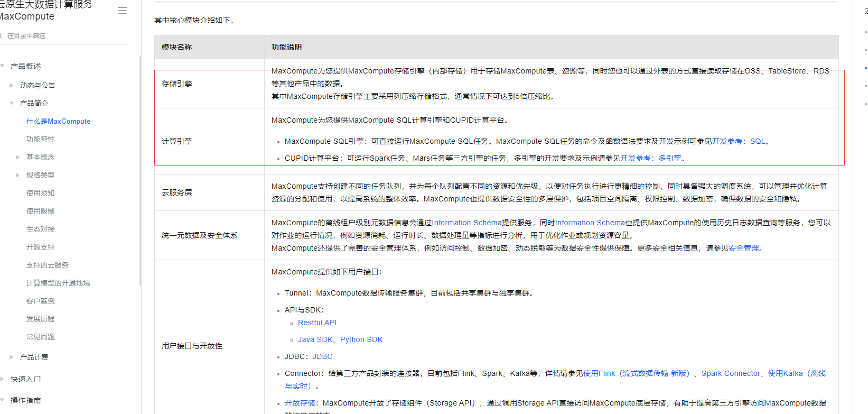Follow the second Information Schema link
868x414 pixels.
(x=590, y=223)
